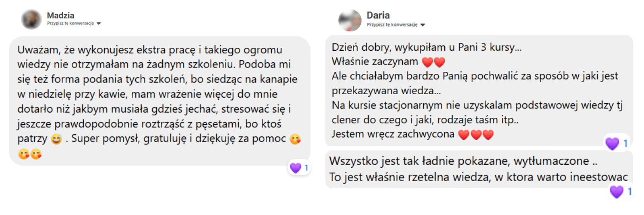
Task: Select Daria's message 'Wszystko jest tak ładnie'
Action: pyautogui.click(x=479, y=169)
